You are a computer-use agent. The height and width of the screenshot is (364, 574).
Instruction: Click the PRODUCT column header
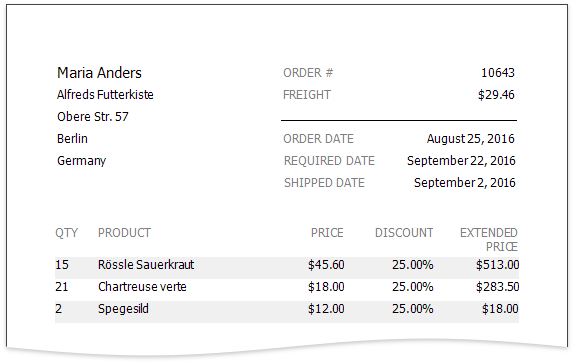point(124,233)
